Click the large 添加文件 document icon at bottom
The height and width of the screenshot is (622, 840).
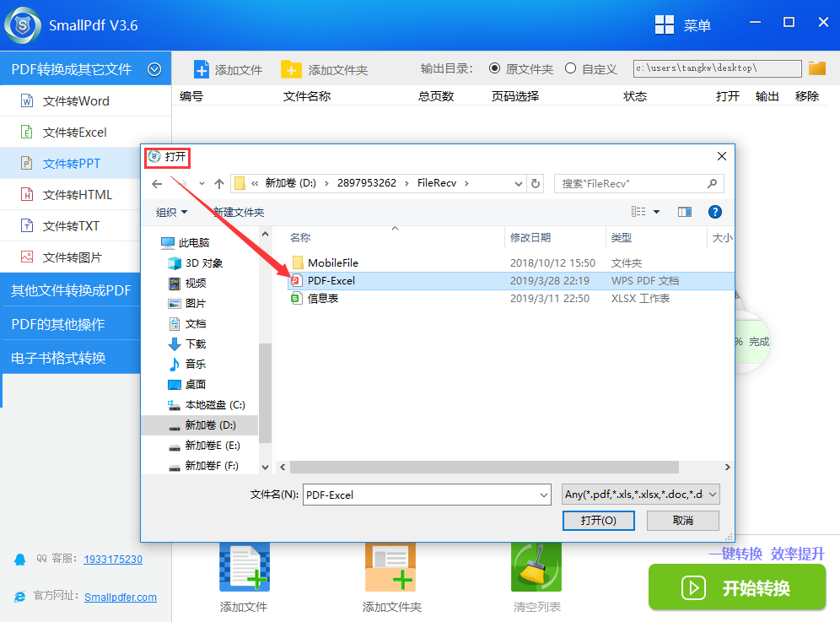[x=245, y=567]
